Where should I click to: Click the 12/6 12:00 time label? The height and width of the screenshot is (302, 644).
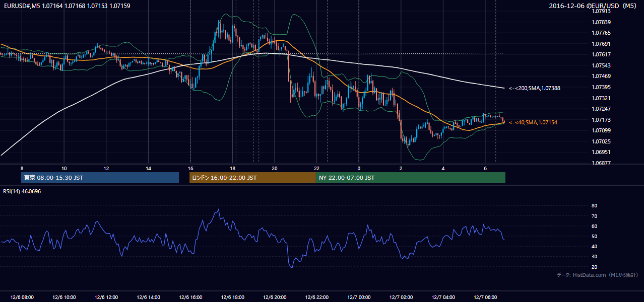tap(106, 297)
